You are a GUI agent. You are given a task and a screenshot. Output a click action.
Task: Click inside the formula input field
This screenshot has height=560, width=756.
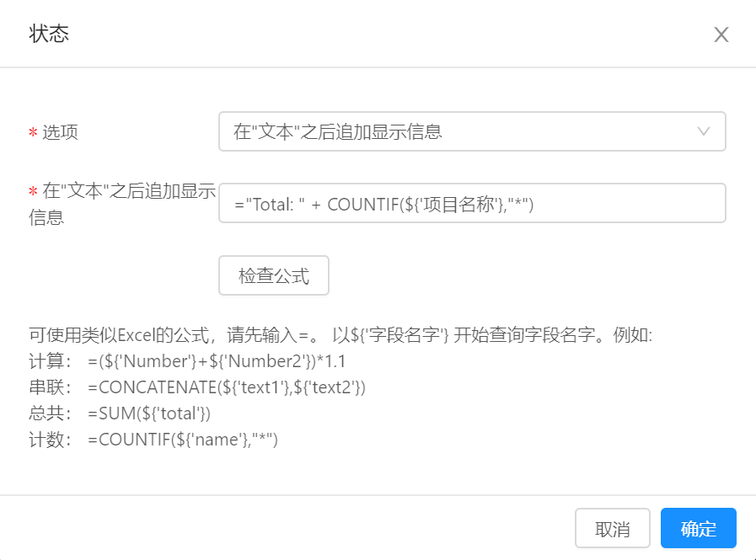point(472,203)
